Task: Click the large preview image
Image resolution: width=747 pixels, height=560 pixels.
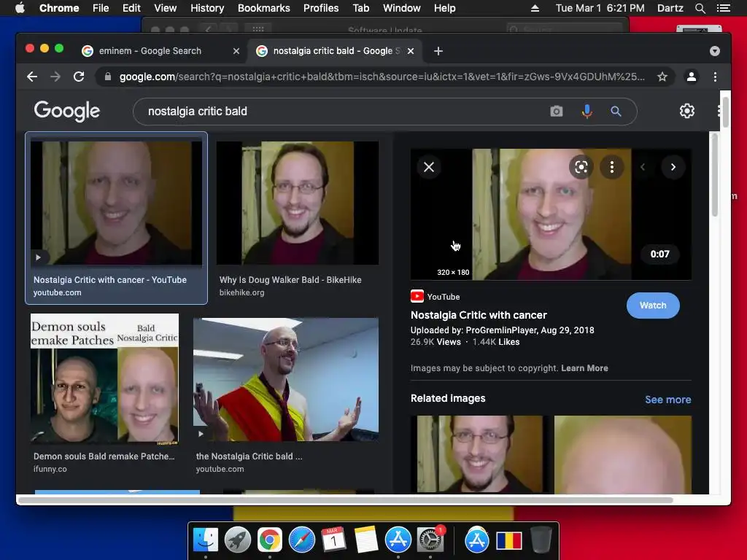Action: pos(551,214)
